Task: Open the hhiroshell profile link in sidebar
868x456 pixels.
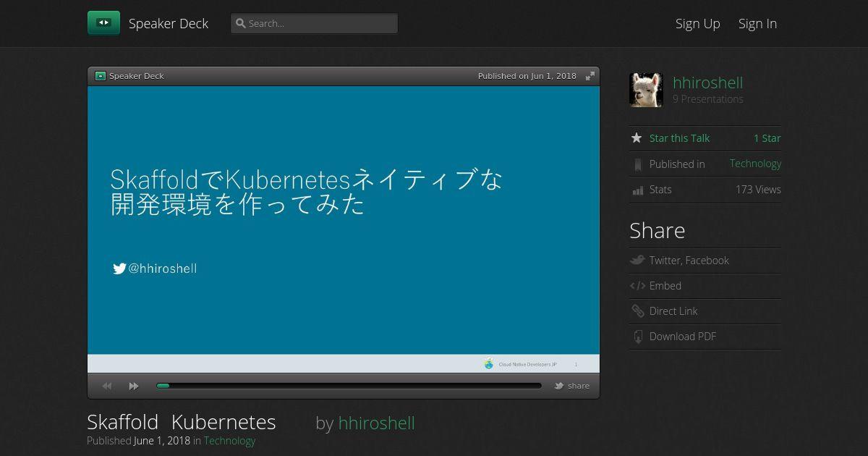Action: tap(707, 83)
